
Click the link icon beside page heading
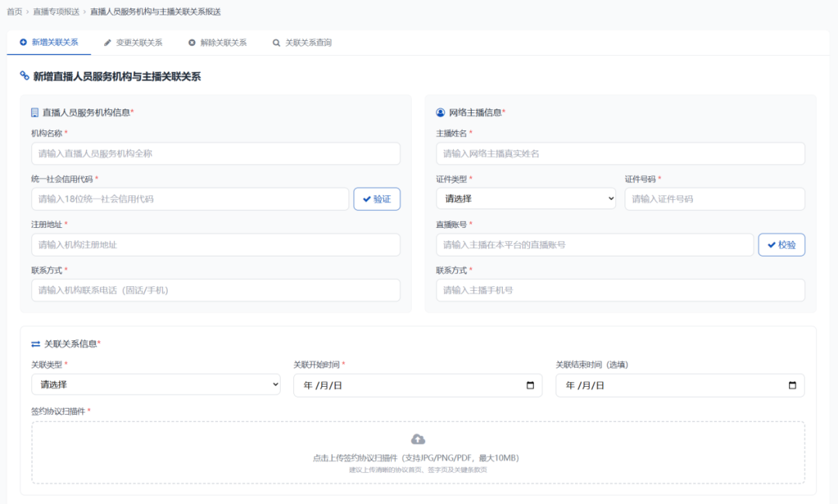25,76
